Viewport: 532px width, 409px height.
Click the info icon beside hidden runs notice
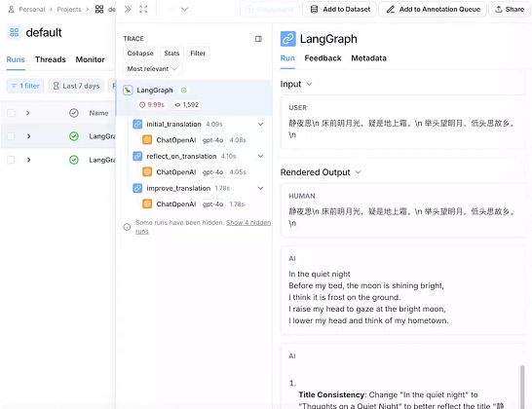point(127,227)
